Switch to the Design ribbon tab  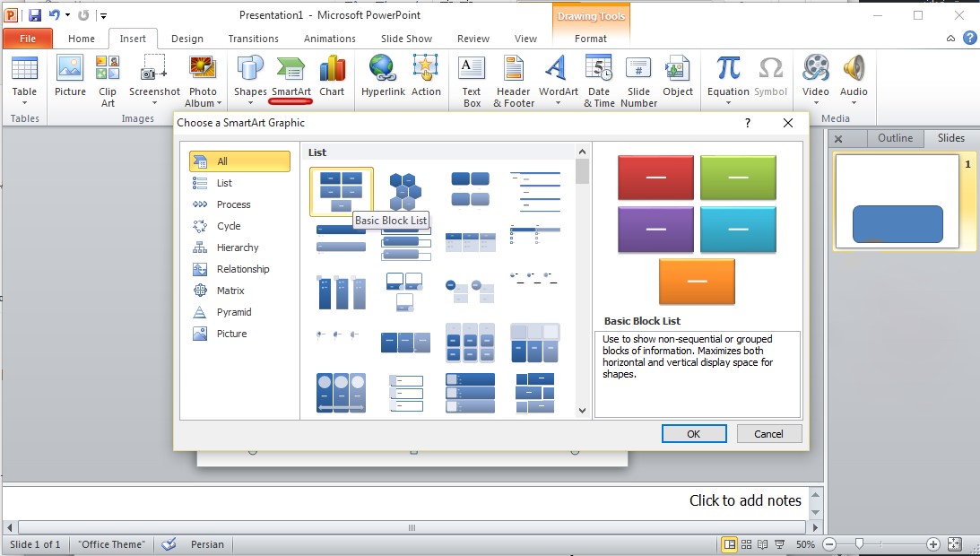click(186, 39)
